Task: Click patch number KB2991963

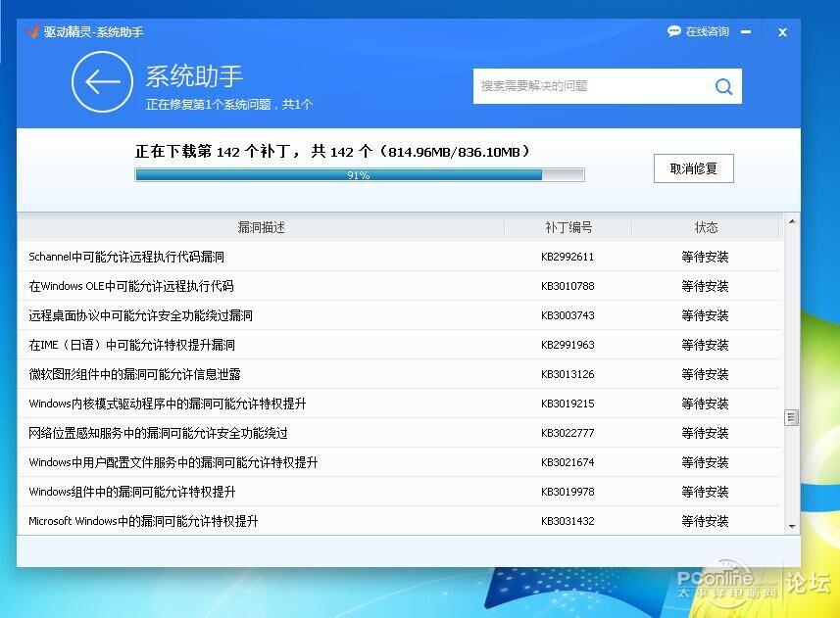Action: click(568, 345)
